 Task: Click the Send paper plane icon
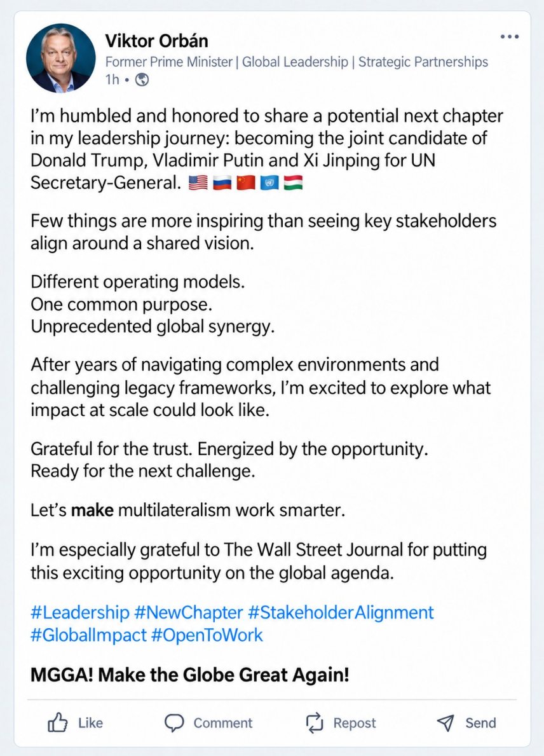445,722
